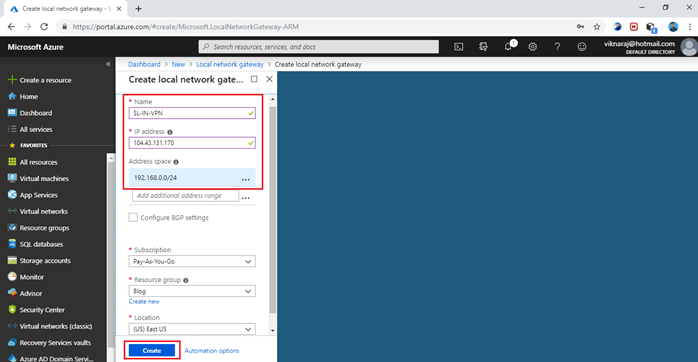Click the Search resources, services, and docs box
The width and height of the screenshot is (698, 362).
[318, 47]
